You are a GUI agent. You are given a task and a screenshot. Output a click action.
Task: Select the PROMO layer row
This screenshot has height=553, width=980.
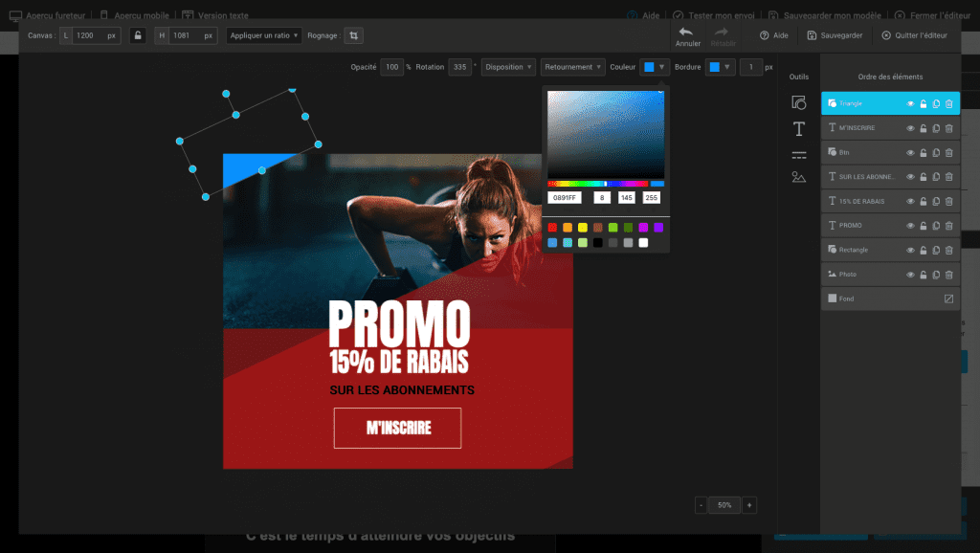[x=890, y=226]
